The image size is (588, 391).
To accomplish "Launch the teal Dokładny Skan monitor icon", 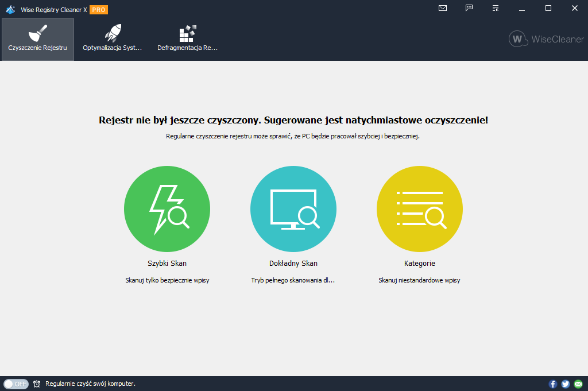I will coord(293,209).
